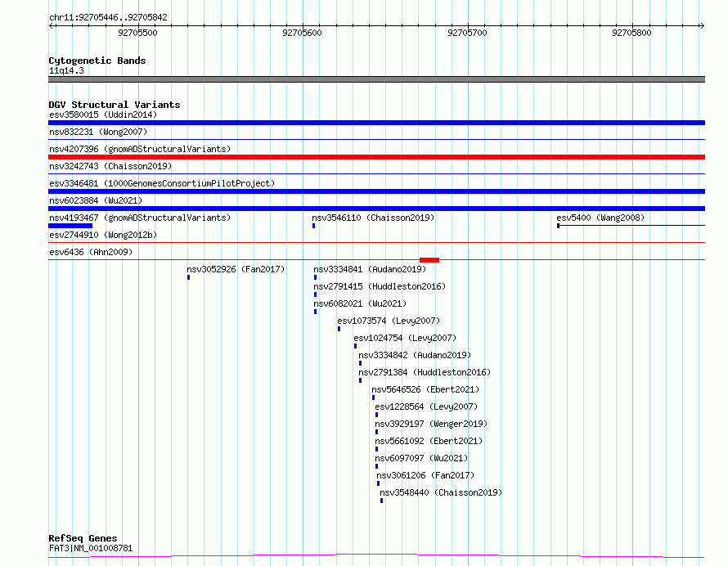Click the nsv5646526 (Ebert2021) marker

coord(373,398)
